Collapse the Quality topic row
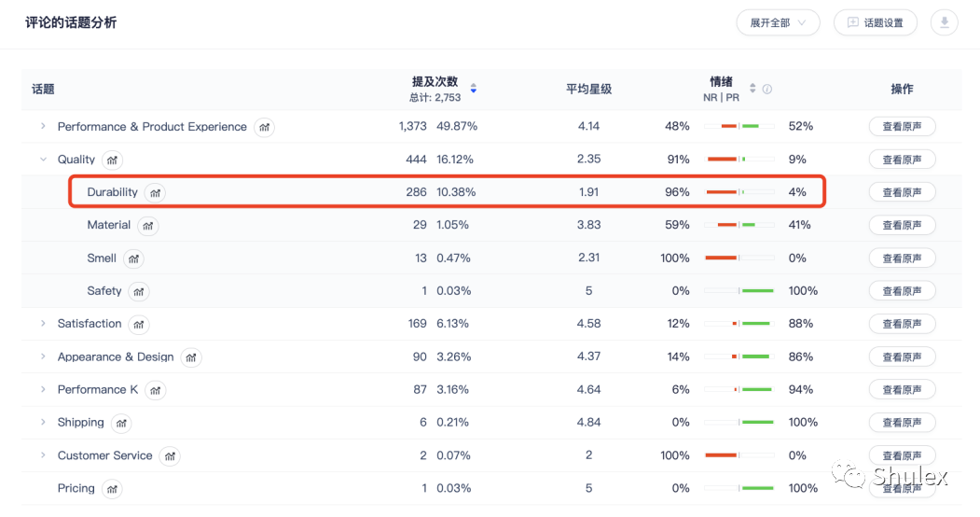Screen dimensions: 980x517 pyautogui.click(x=43, y=160)
